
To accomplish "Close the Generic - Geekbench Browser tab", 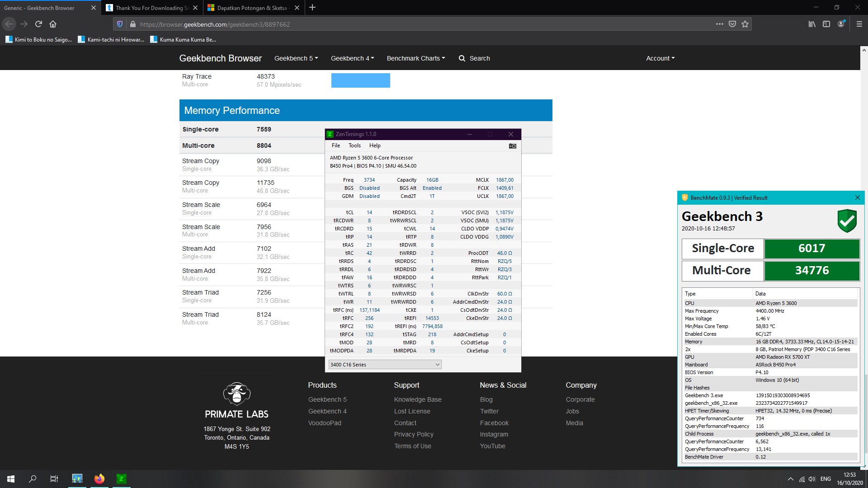I will click(x=94, y=8).
